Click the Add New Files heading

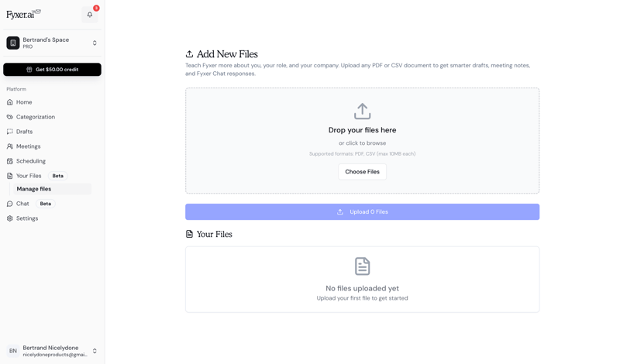click(227, 53)
